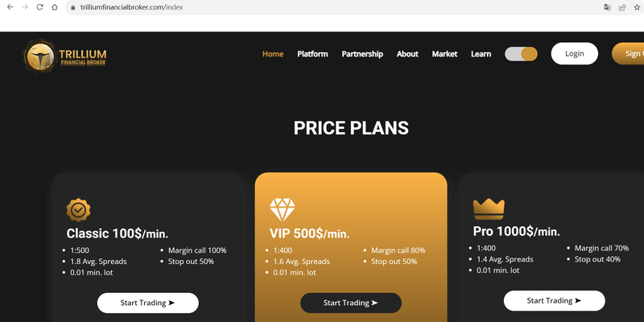644x322 pixels.
Task: Open the Platform menu item
Action: [312, 54]
